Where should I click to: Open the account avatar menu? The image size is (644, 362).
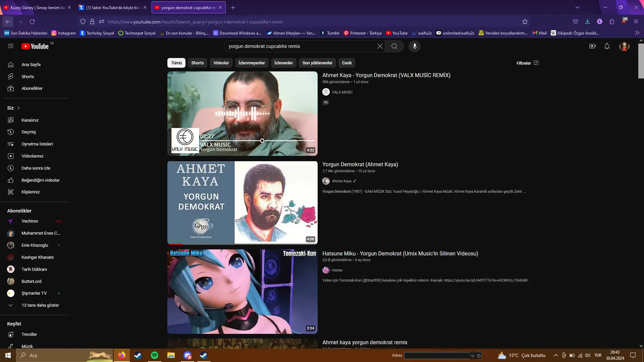point(624,46)
